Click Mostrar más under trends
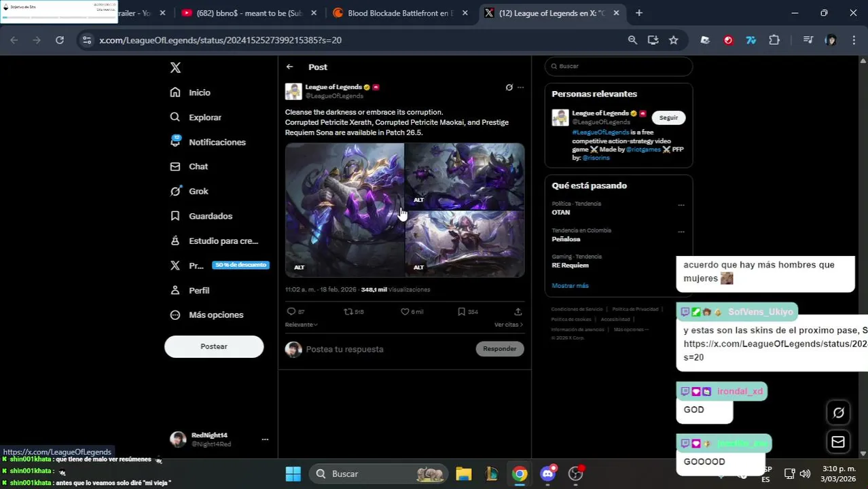The image size is (868, 489). pos(570,286)
